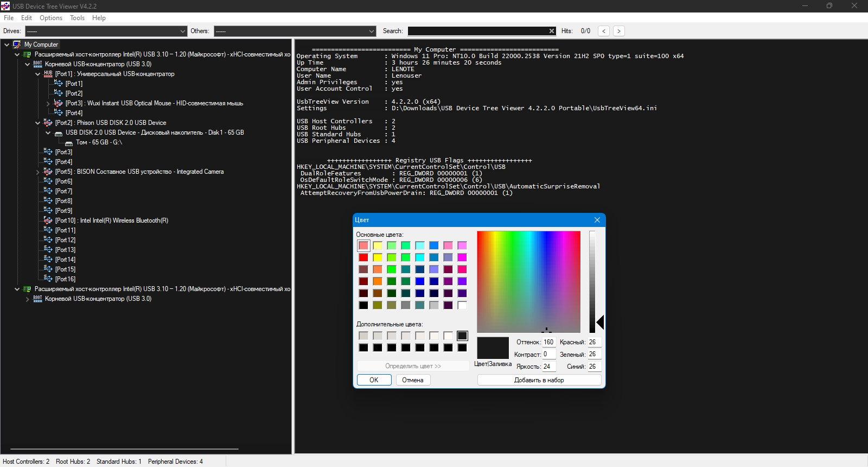Select the BISON Integrated Camera device icon
868x467 pixels.
click(x=48, y=172)
